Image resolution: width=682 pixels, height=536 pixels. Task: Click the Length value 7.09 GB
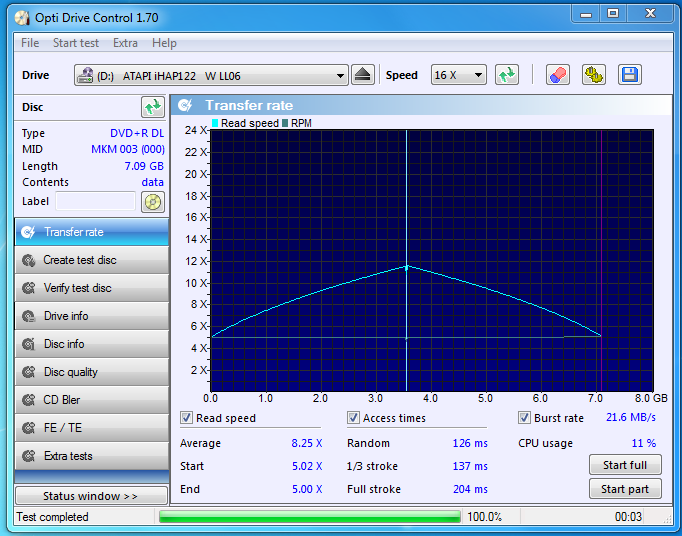tap(144, 166)
